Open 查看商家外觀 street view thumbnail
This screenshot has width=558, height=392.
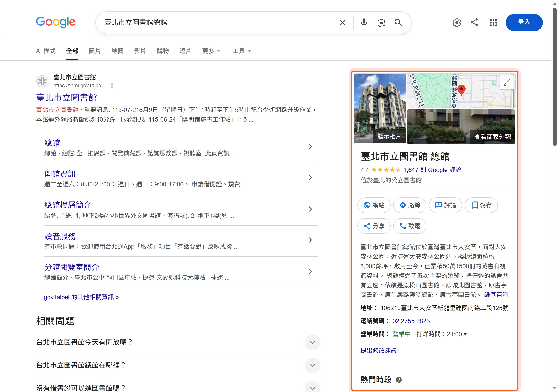461,126
